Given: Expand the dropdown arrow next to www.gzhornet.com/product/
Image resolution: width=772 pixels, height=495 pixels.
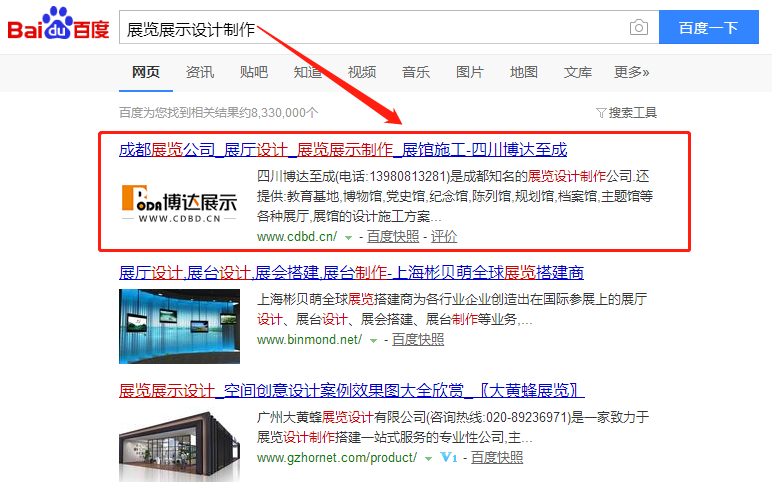Looking at the screenshot, I should click(x=428, y=458).
